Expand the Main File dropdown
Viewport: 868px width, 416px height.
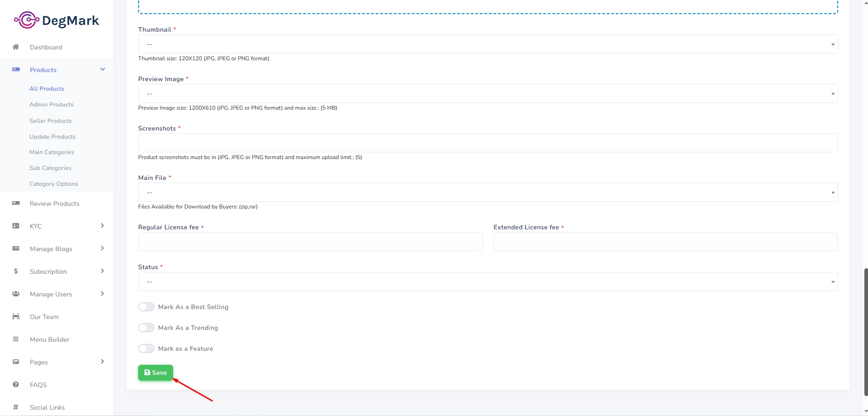[487, 193]
